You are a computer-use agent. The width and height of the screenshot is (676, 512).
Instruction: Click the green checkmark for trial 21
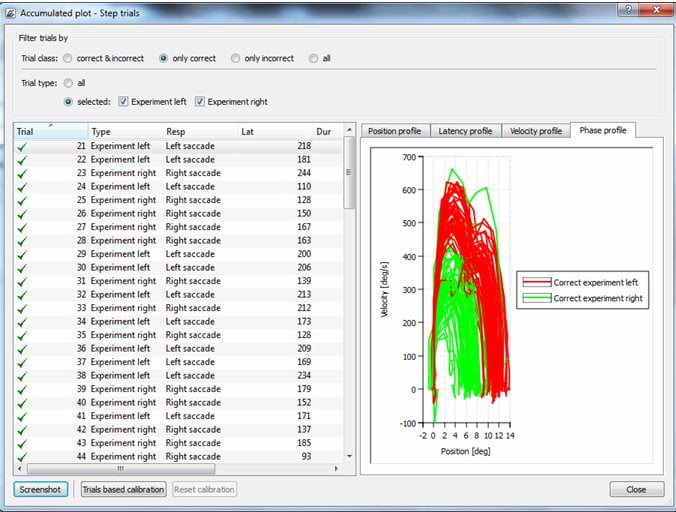click(x=22, y=147)
